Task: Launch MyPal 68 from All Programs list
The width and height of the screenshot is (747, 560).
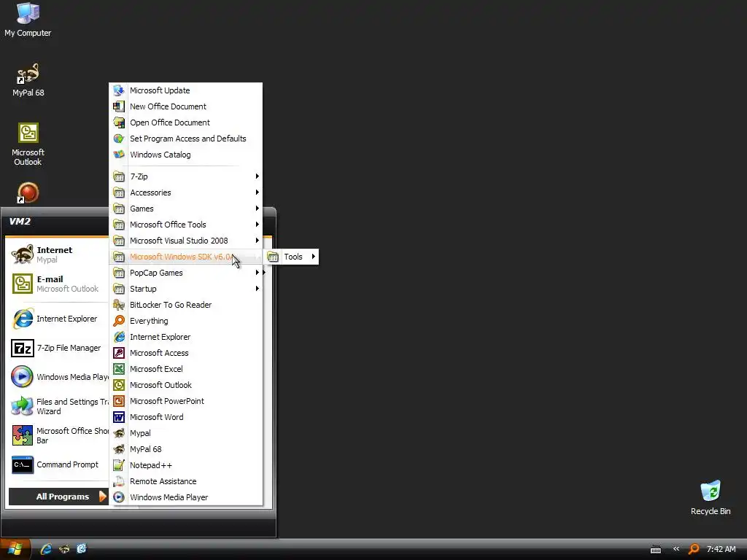Action: pyautogui.click(x=186, y=449)
